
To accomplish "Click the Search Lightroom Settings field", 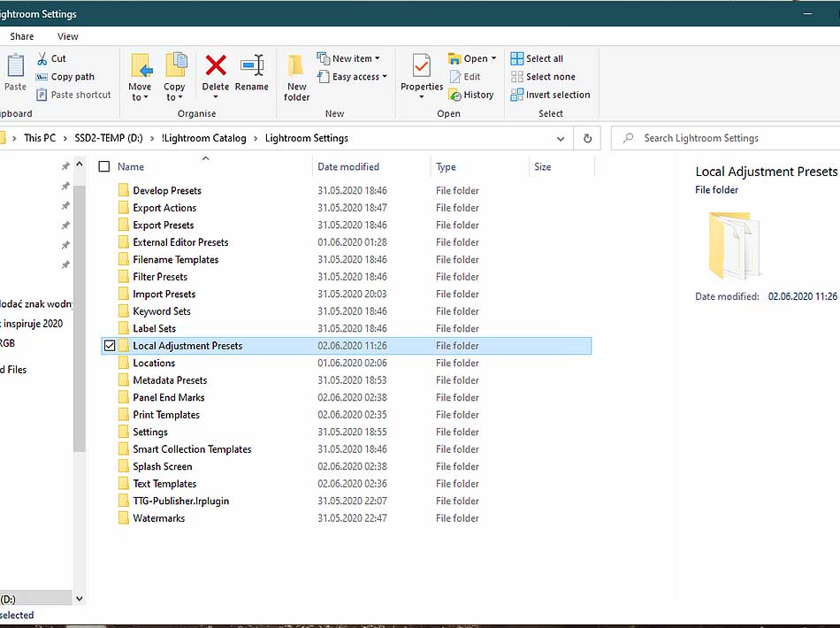I will click(725, 138).
